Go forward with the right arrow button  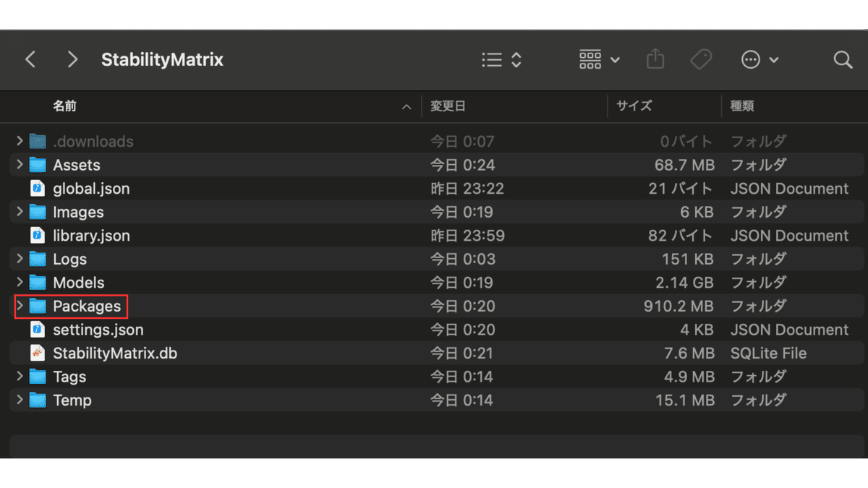click(x=72, y=59)
